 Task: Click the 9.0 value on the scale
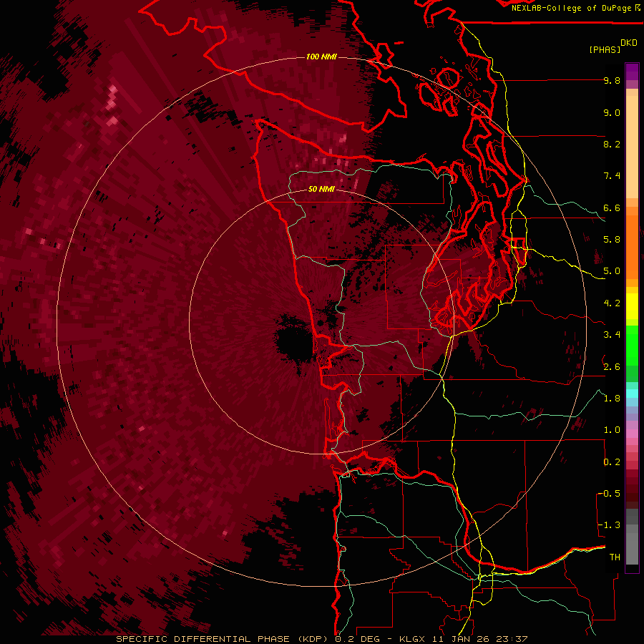(x=612, y=112)
